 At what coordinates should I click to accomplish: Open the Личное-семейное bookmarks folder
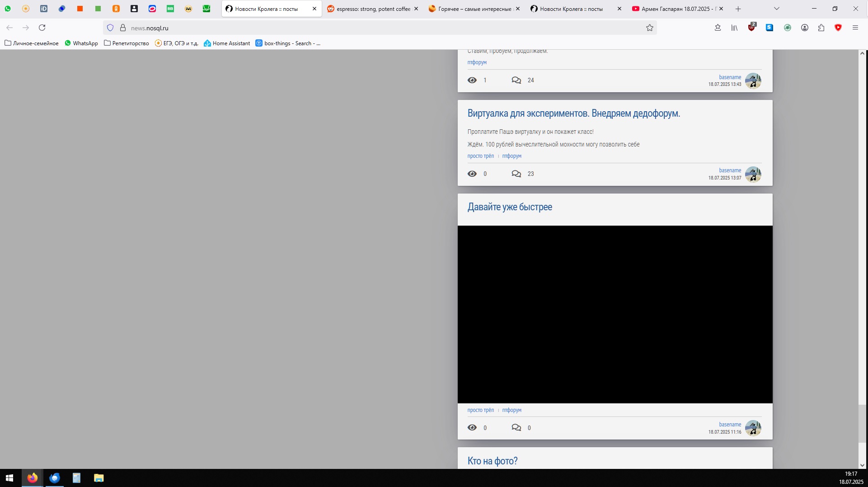pyautogui.click(x=32, y=43)
